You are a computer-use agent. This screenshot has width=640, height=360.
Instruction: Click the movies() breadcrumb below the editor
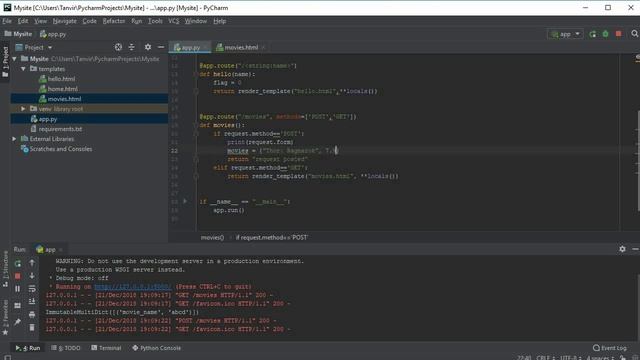point(212,238)
